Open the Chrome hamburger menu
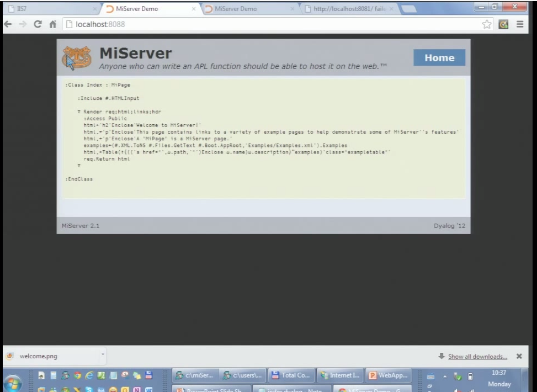 pos(520,24)
